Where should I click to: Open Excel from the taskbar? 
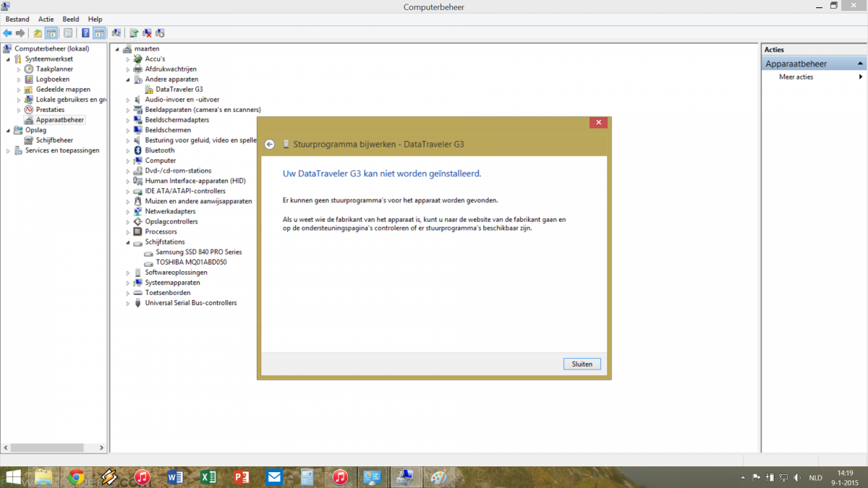[x=208, y=477]
